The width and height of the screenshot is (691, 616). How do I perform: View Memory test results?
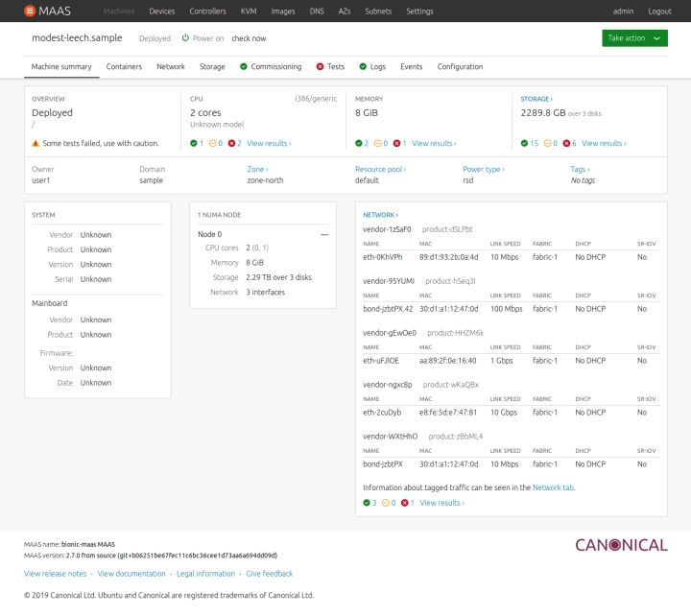tap(434, 143)
